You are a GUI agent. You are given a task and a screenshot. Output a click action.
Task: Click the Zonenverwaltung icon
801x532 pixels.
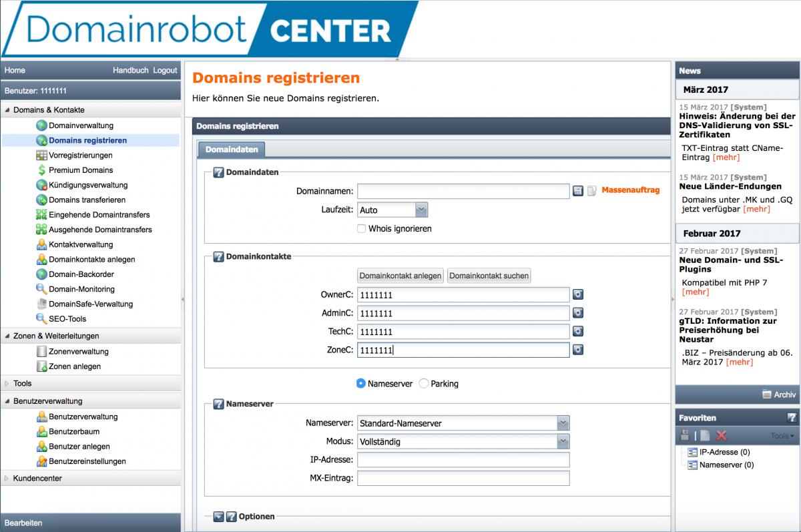click(41, 352)
